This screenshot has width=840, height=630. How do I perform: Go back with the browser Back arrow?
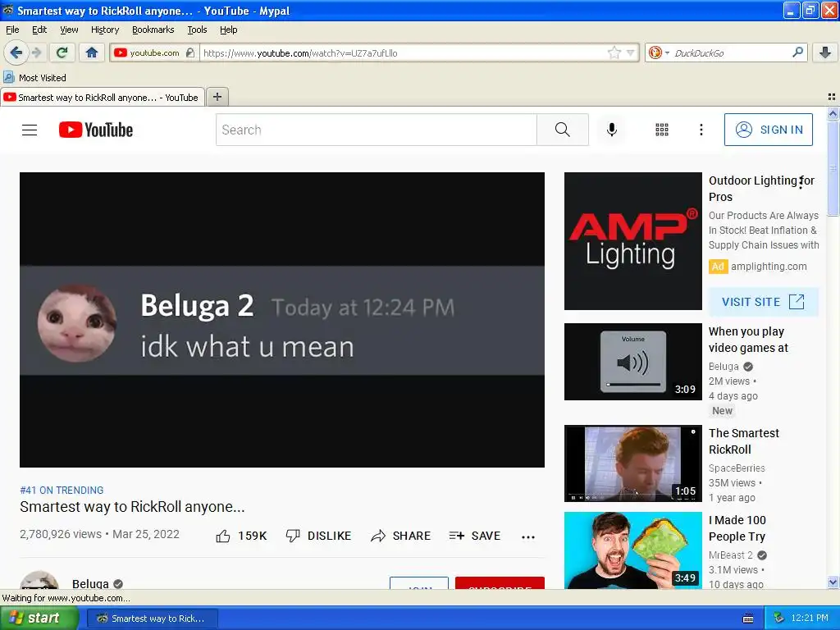tap(16, 52)
